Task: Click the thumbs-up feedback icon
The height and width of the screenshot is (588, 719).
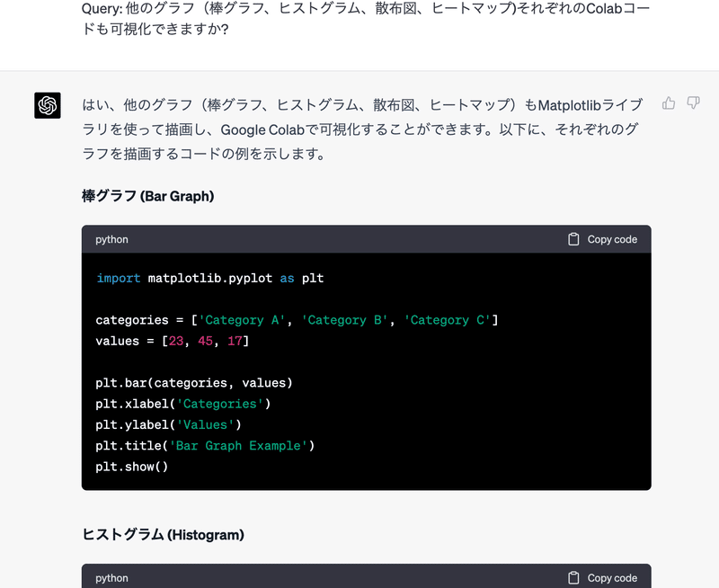Action: (669, 104)
